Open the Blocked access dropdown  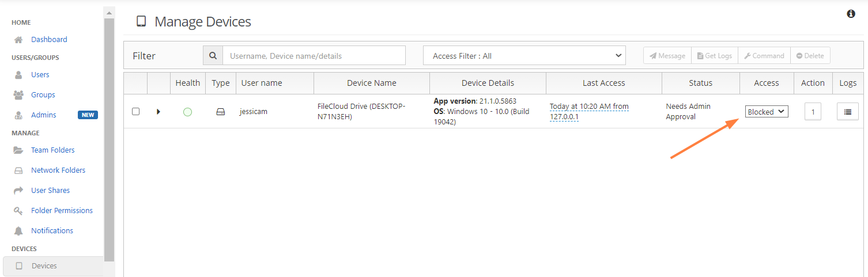click(x=766, y=112)
